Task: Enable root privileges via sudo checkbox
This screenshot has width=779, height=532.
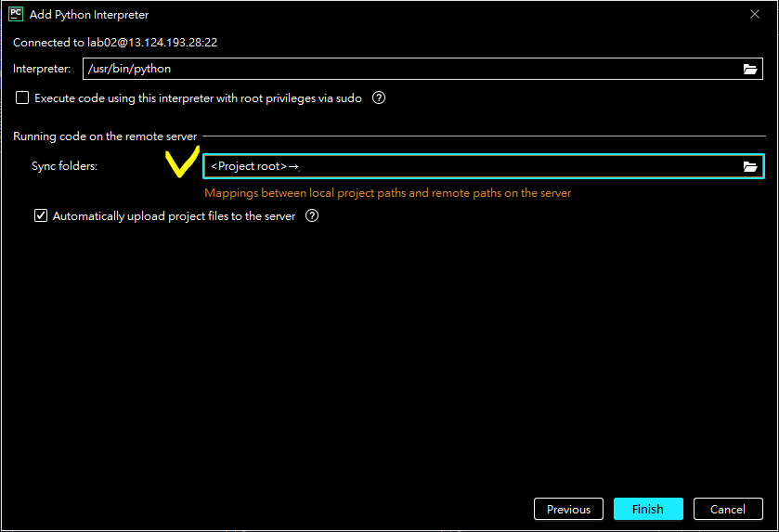Action: 22,97
